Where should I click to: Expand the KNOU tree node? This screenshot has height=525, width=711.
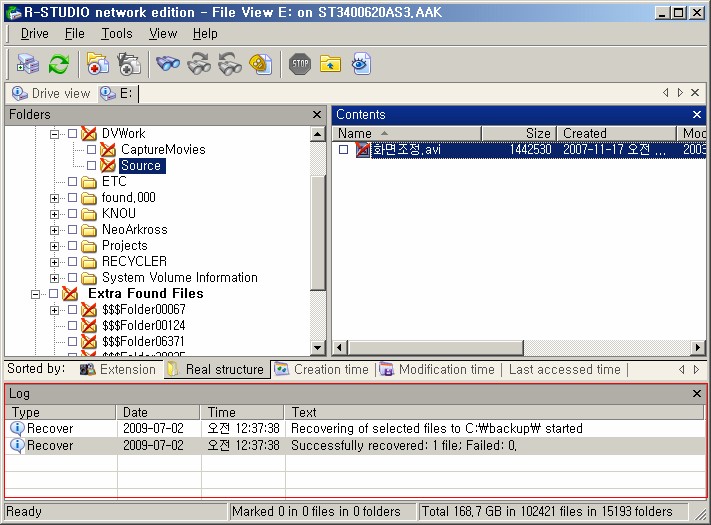coord(54,214)
